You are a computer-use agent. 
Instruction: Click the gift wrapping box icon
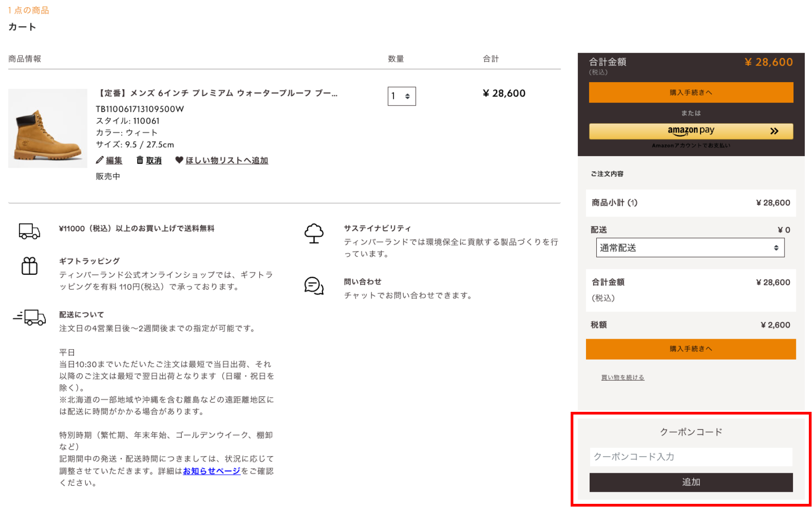coord(29,266)
